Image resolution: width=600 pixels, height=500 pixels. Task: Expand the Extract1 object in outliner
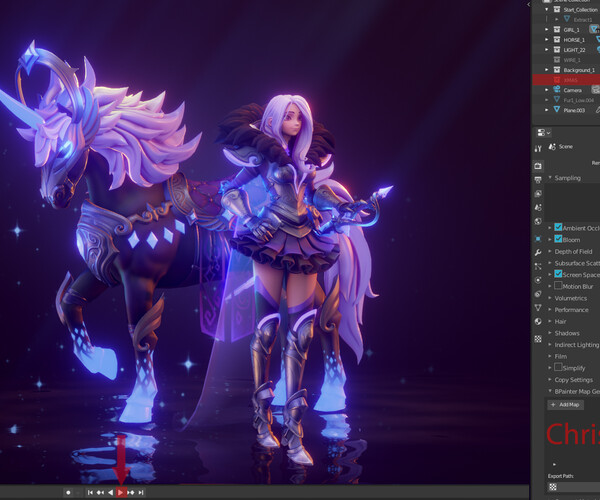tap(557, 19)
